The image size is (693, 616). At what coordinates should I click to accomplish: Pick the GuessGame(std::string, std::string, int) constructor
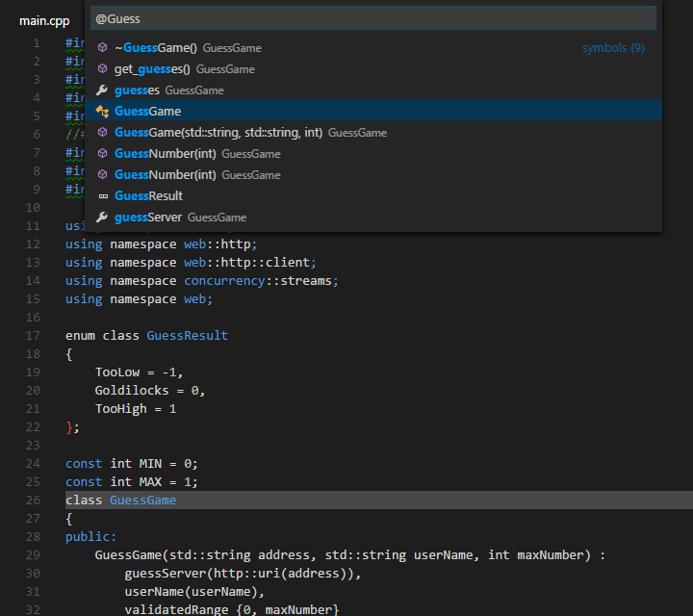coord(218,133)
